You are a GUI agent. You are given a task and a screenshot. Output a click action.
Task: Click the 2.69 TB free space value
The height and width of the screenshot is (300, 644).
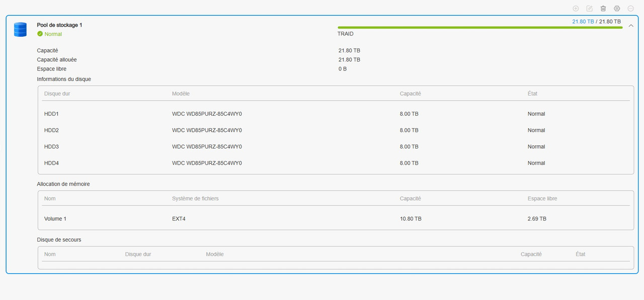pos(537,219)
